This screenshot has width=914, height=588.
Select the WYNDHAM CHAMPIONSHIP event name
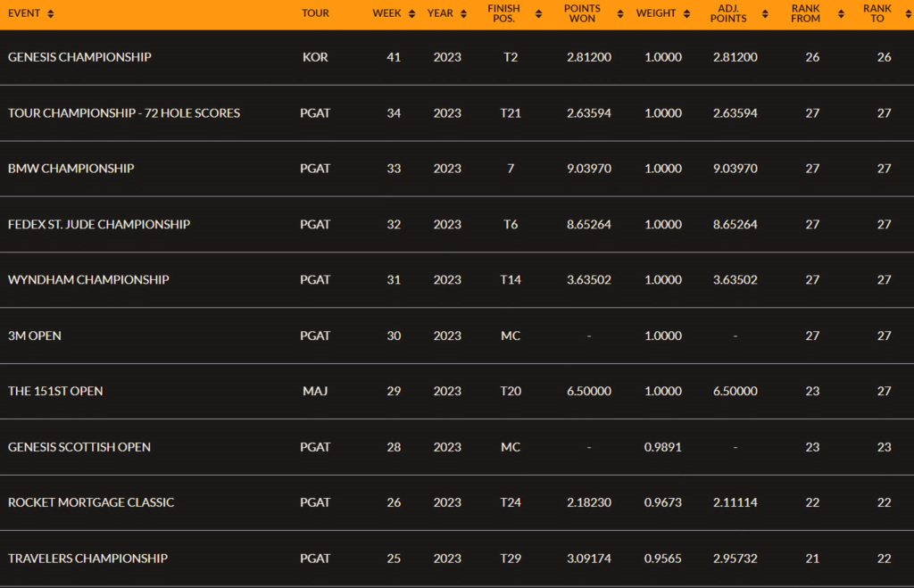(88, 279)
